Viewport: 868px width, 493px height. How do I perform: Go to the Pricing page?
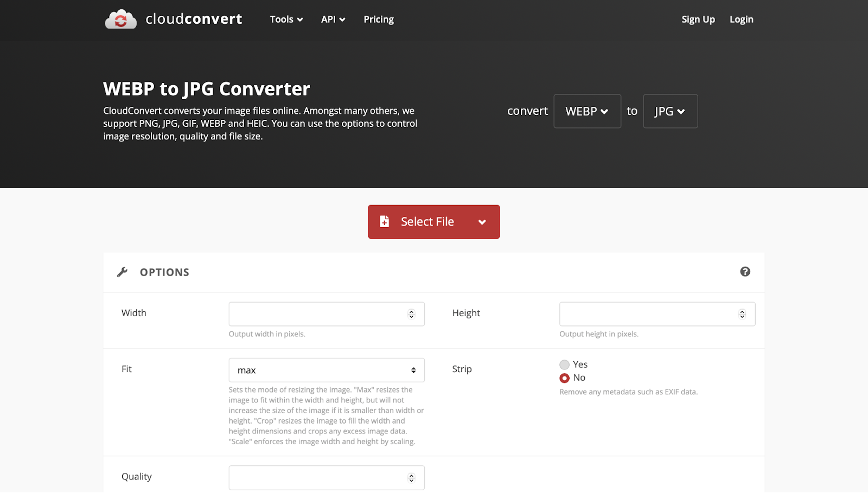(x=379, y=20)
